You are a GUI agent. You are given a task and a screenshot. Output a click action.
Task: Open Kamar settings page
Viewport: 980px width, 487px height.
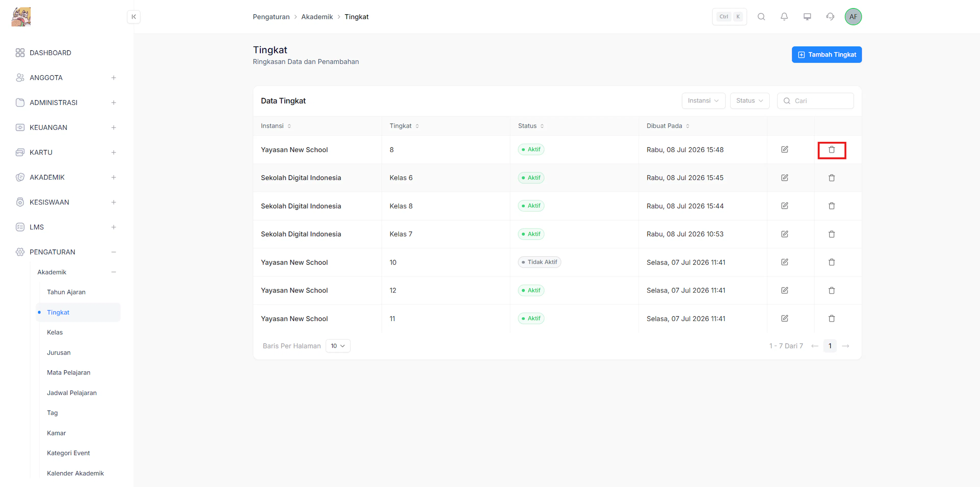pyautogui.click(x=56, y=433)
